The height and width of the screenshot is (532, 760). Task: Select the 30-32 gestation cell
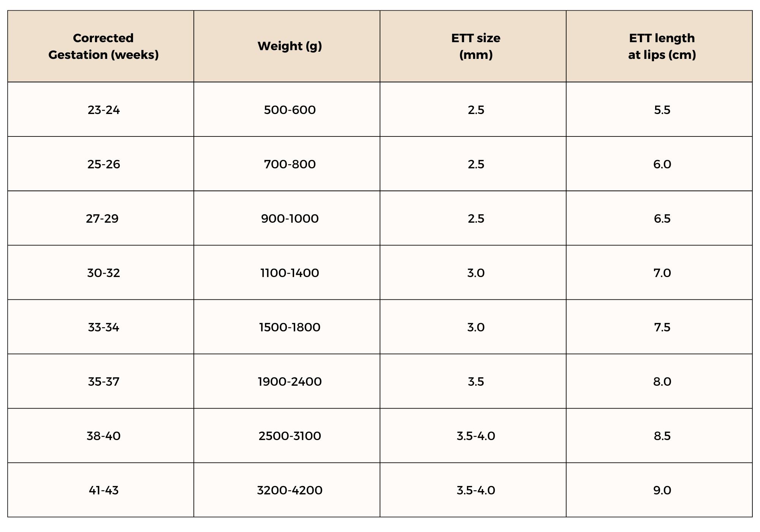click(103, 273)
